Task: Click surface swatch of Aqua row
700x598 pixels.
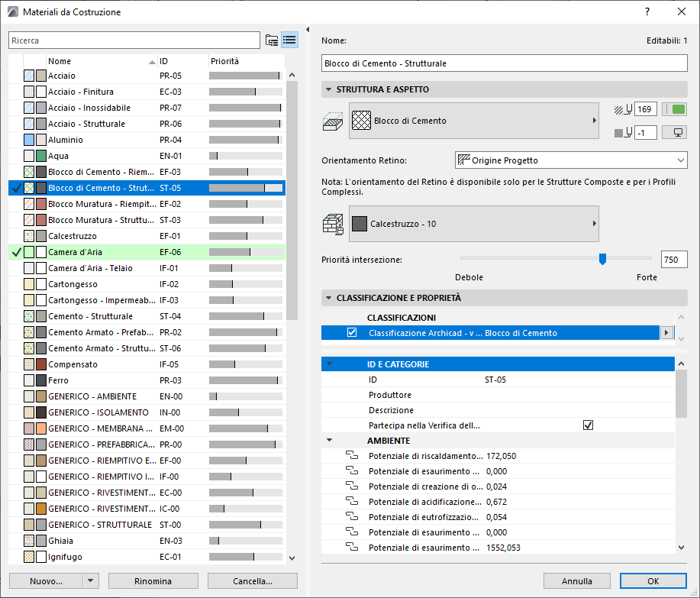Action: pos(41,156)
